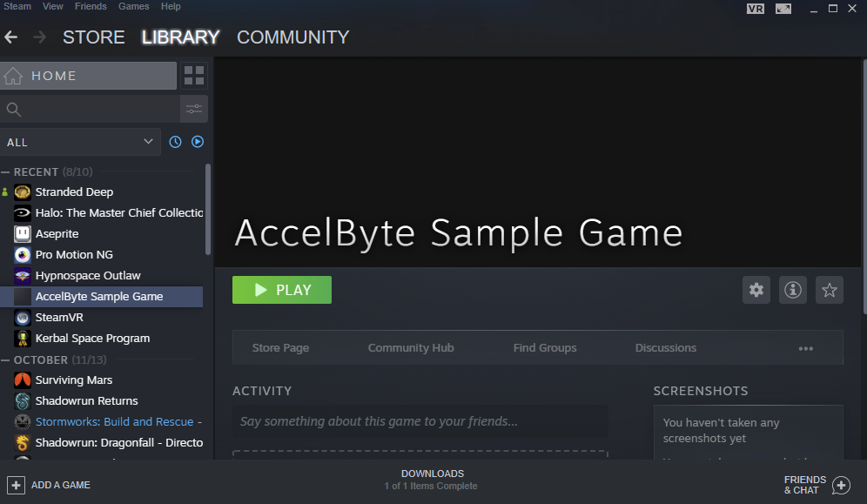
Task: Select AccelByte Sample Game in list
Action: pos(101,297)
